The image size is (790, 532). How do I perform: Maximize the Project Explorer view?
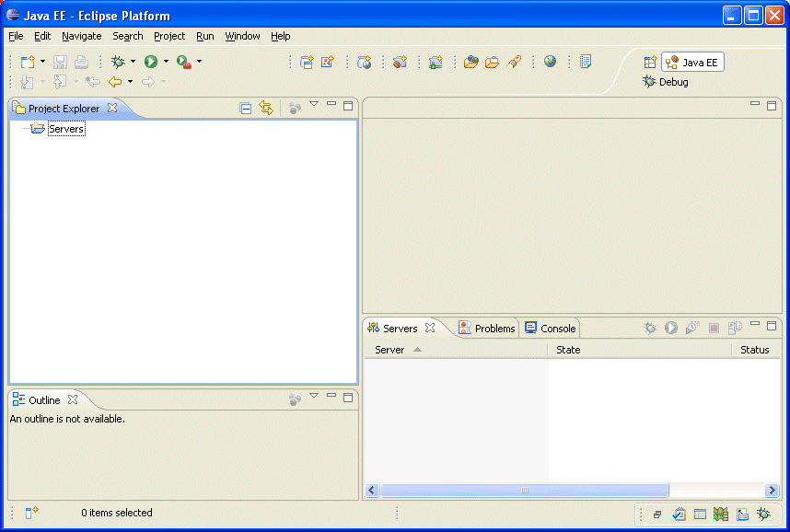tap(348, 106)
